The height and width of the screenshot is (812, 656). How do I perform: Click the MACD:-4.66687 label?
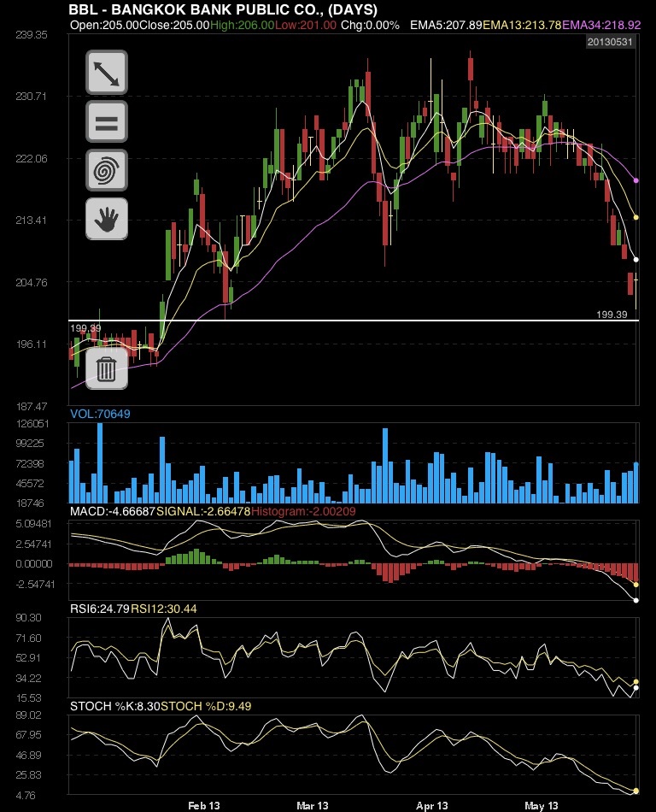(113, 511)
